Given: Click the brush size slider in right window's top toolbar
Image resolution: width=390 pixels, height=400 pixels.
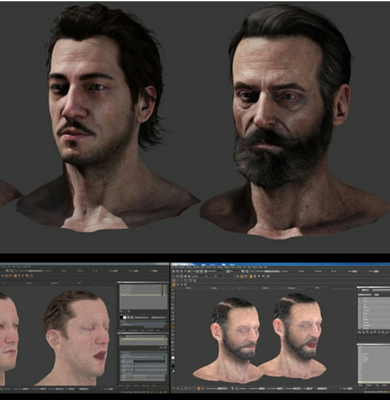Looking at the screenshot, I should click(272, 271).
